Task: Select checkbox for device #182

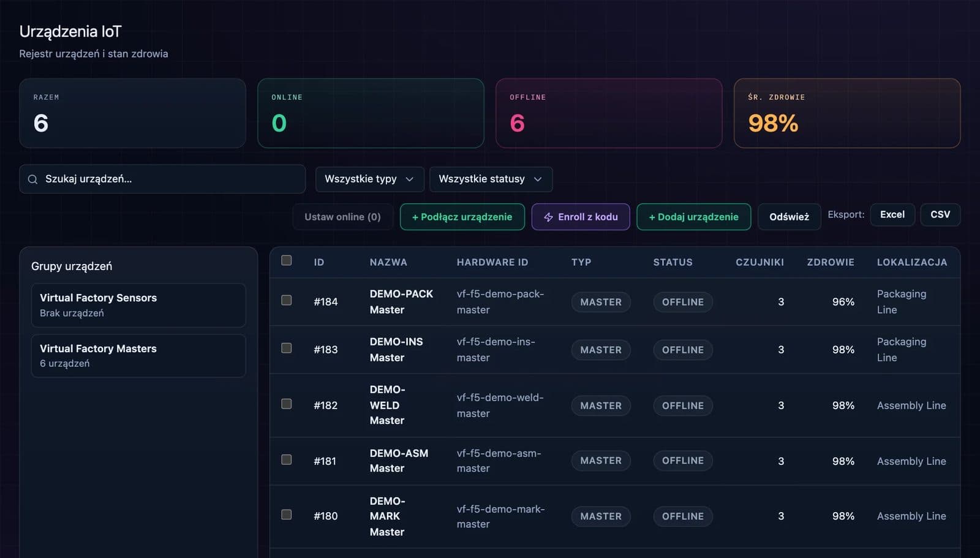Action: click(x=286, y=404)
